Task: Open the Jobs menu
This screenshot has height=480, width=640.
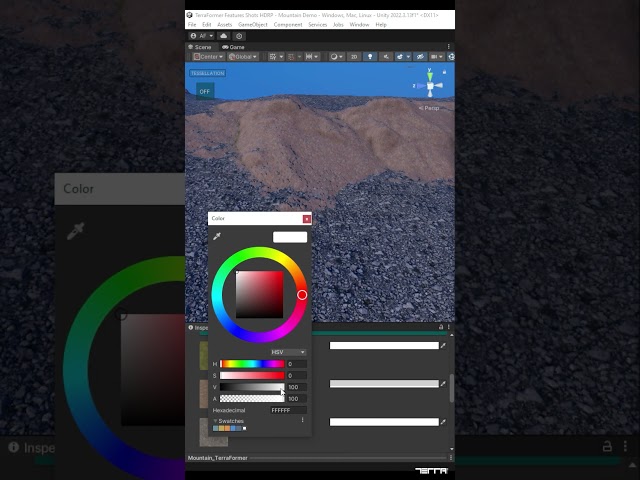Action: 338,24
